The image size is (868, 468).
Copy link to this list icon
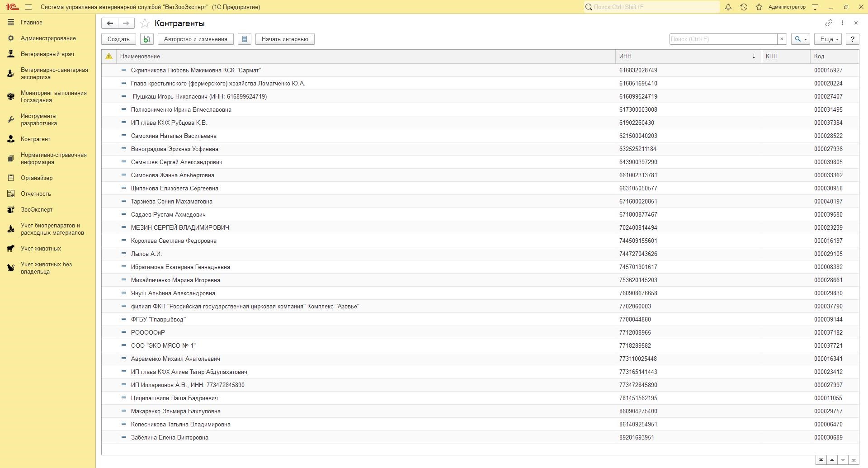click(x=829, y=23)
